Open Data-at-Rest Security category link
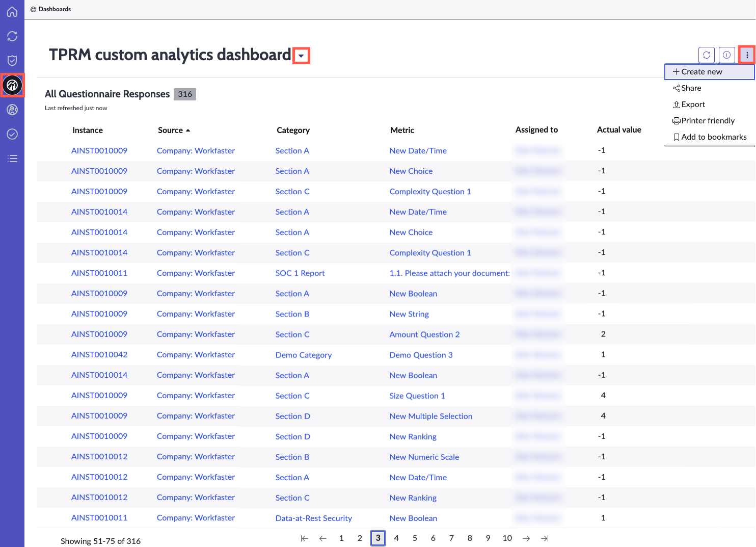Viewport: 756px width, 547px height. click(x=314, y=518)
